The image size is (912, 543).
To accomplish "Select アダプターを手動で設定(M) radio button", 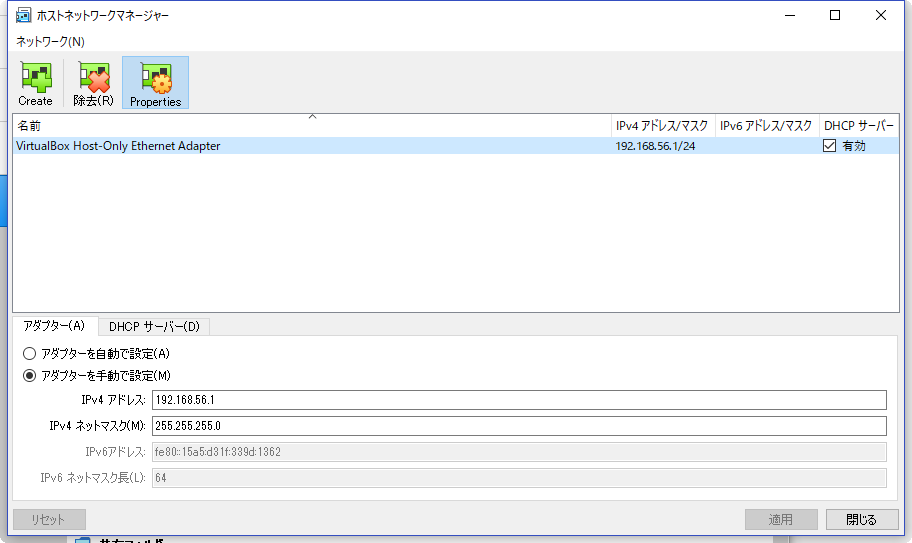I will pyautogui.click(x=29, y=376).
